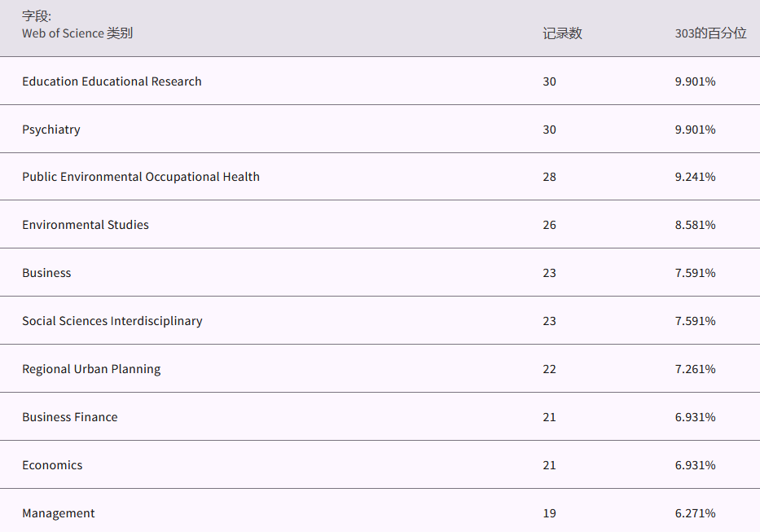Click the Web of Science 类别 field header
Screen dimensions: 760x532
click(77, 33)
